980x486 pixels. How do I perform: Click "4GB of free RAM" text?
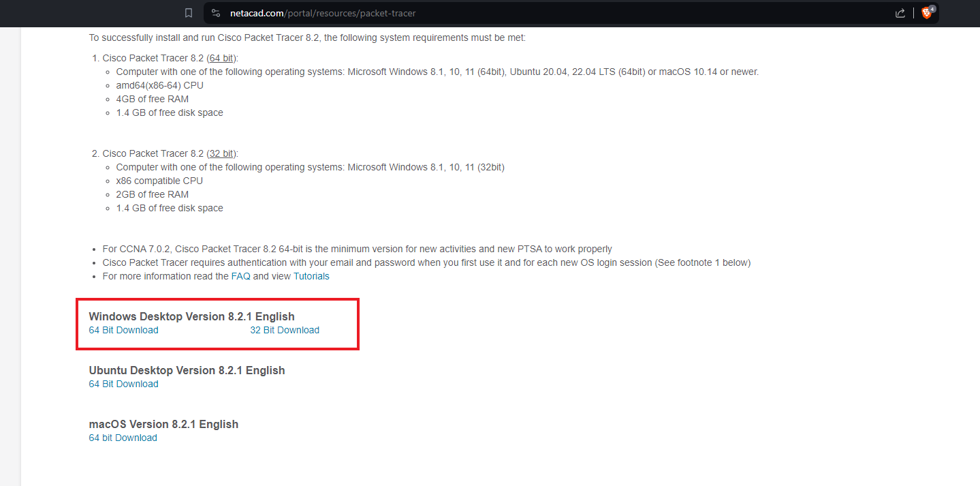point(152,99)
